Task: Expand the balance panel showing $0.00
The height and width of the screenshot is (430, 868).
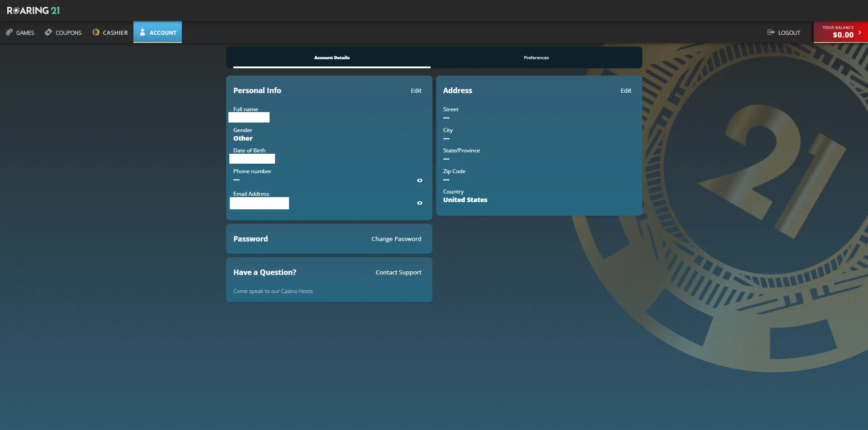Action: tap(840, 32)
